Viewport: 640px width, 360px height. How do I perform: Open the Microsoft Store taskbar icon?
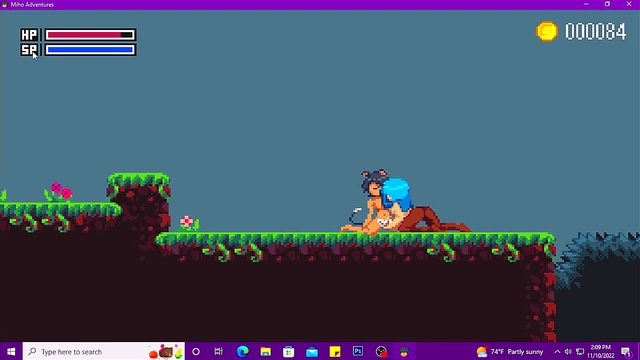click(289, 351)
